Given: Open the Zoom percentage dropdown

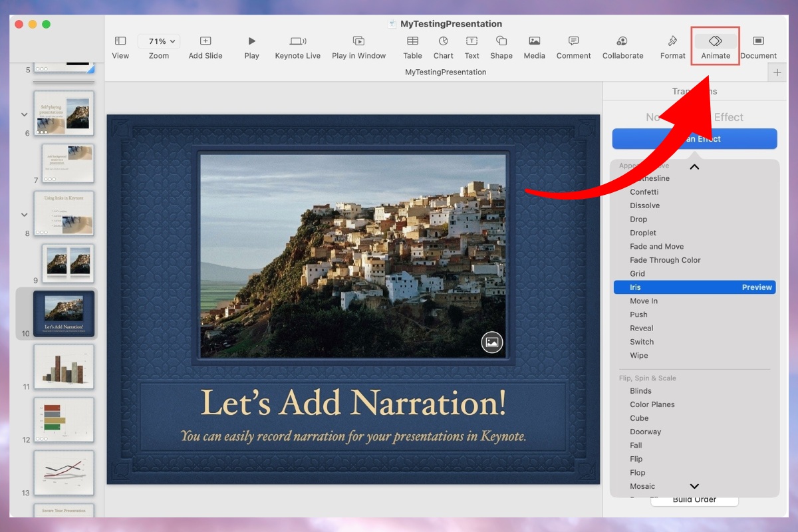Looking at the screenshot, I should tap(158, 41).
